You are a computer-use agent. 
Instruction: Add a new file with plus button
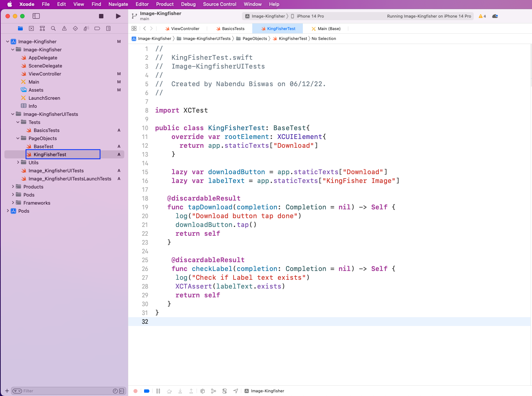click(7, 391)
